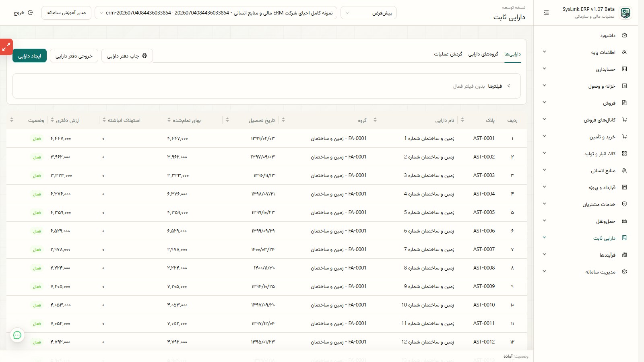
Task: Open the داشبورد dashboard icon in sidebar
Action: (624, 35)
